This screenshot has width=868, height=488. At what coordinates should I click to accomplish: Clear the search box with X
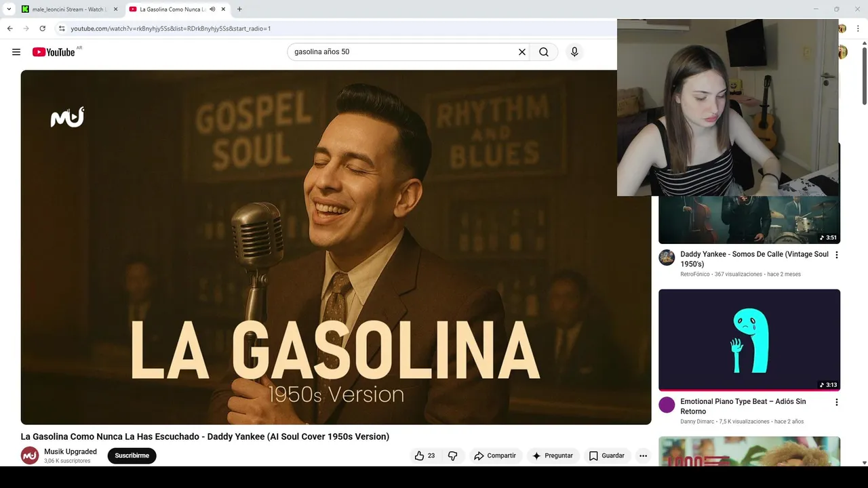click(x=522, y=52)
